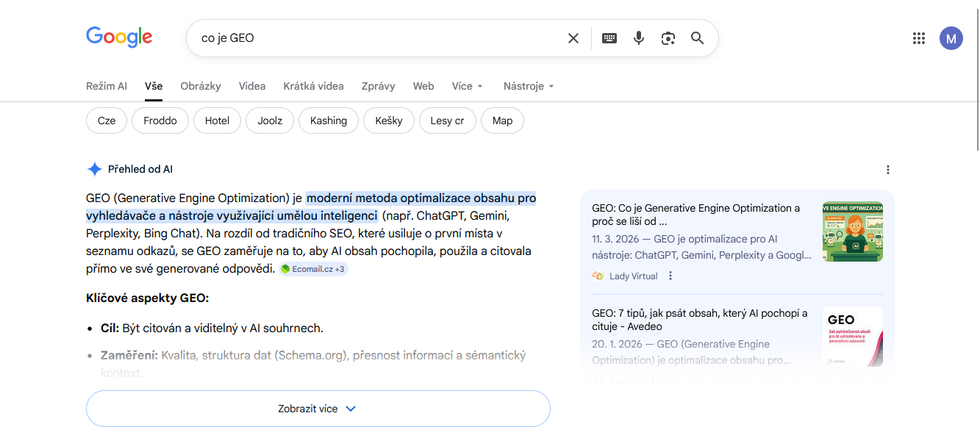980x438 pixels.
Task: Click the AI overview sparkle icon
Action: [x=94, y=169]
